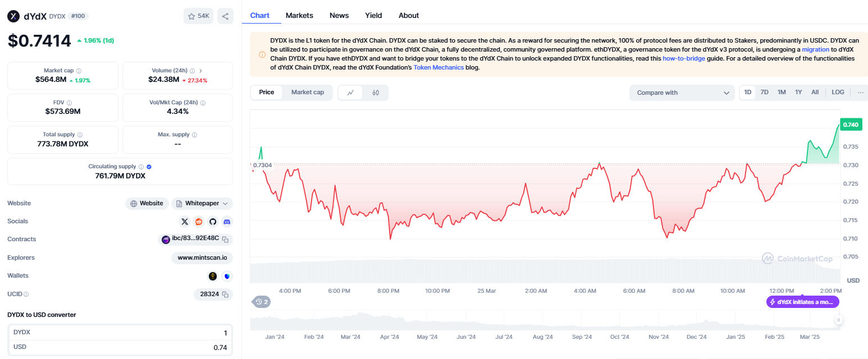Viewport: 868px width, 359px height.
Task: Select the 1M time range
Action: click(782, 92)
